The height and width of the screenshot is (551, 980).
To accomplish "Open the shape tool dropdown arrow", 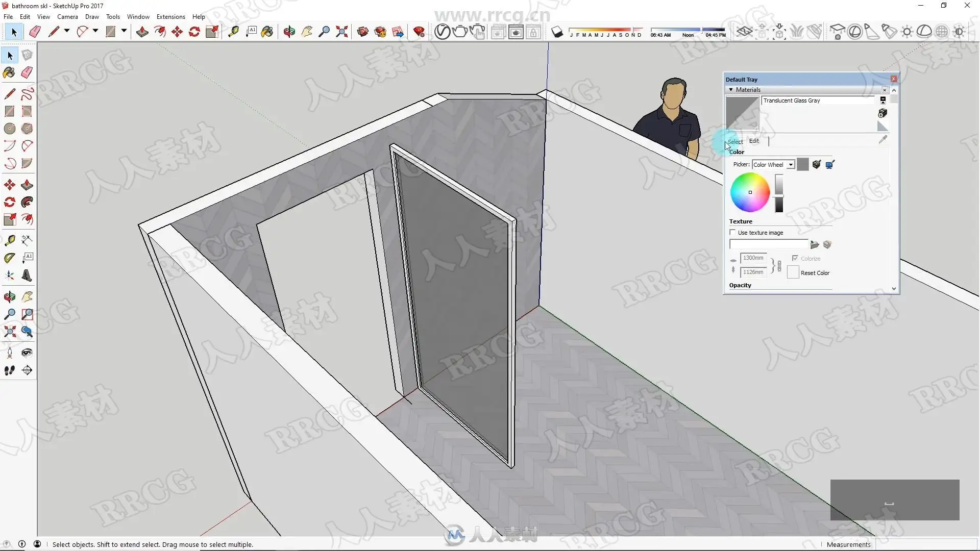I will [x=124, y=31].
